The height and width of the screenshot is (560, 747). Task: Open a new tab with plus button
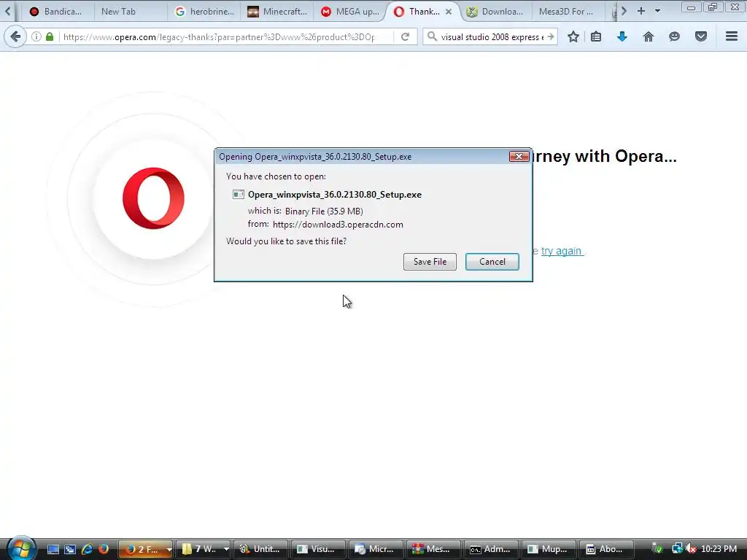point(641,11)
